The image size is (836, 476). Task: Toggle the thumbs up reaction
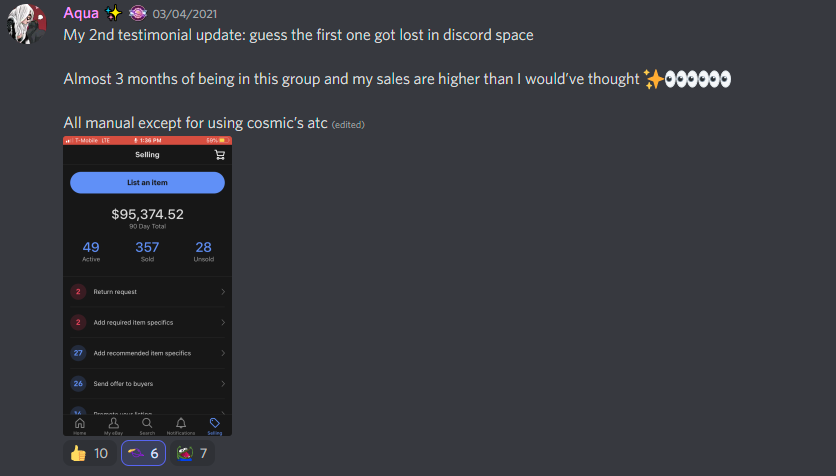click(90, 453)
